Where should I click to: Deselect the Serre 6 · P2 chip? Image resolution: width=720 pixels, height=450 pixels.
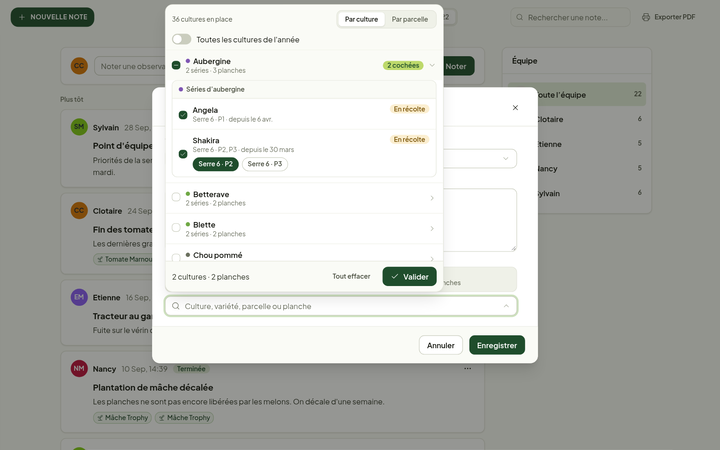tap(215, 164)
